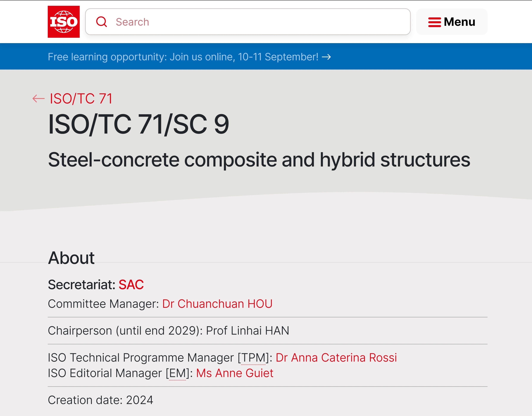532x416 pixels.
Task: Open Dr Anna Caterina Rossi link
Action: tap(336, 358)
